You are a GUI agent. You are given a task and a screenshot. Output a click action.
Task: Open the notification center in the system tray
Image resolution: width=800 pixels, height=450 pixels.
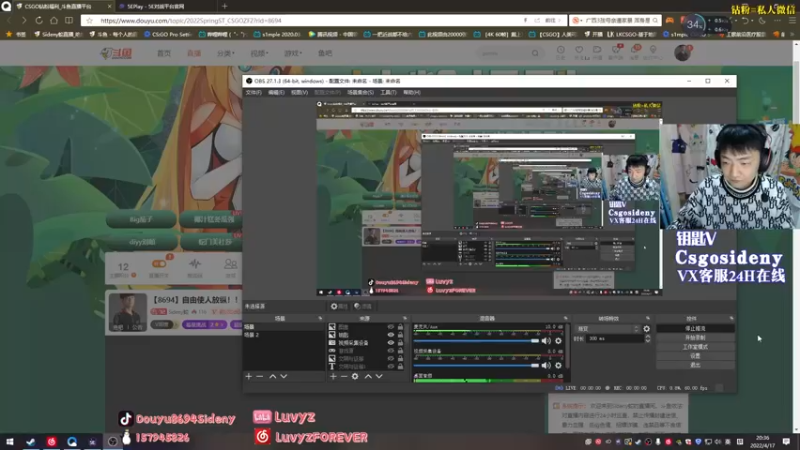(786, 441)
